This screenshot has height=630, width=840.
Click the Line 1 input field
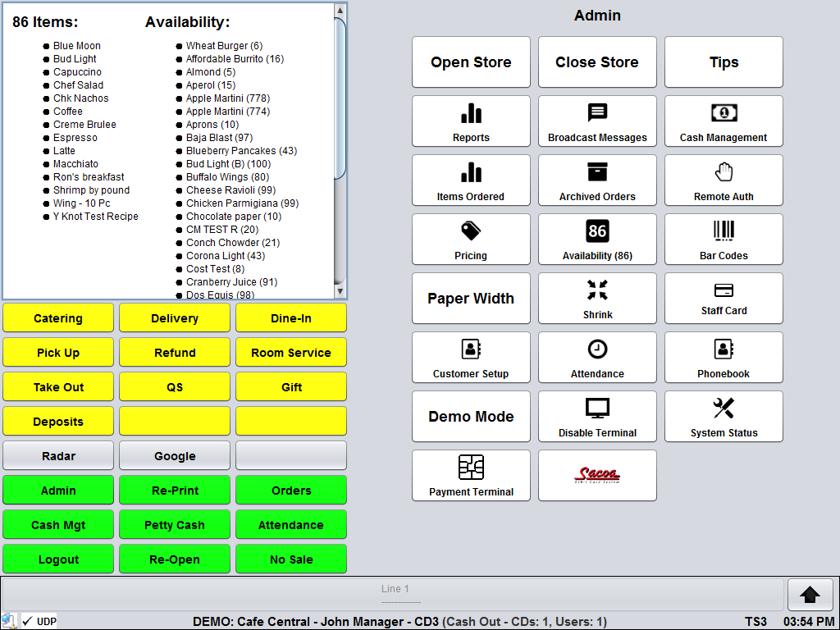[x=395, y=594]
